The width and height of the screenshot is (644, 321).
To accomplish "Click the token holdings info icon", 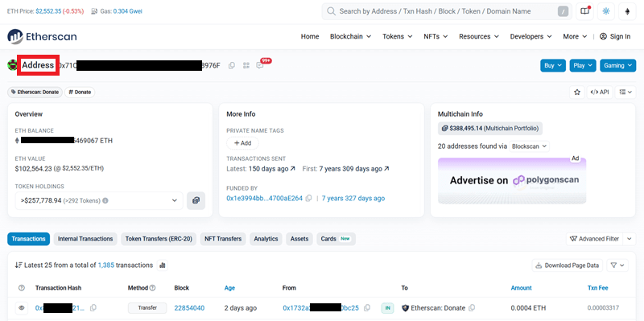I will pos(105,201).
